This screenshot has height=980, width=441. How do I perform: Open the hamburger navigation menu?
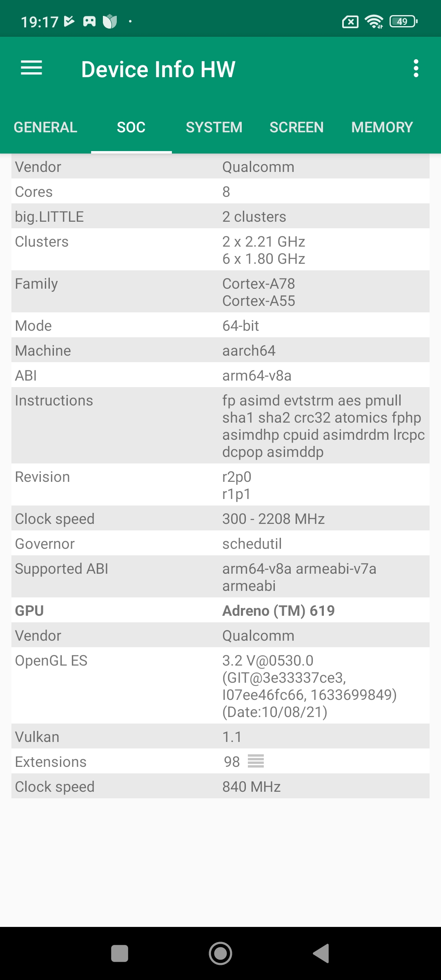coord(31,68)
